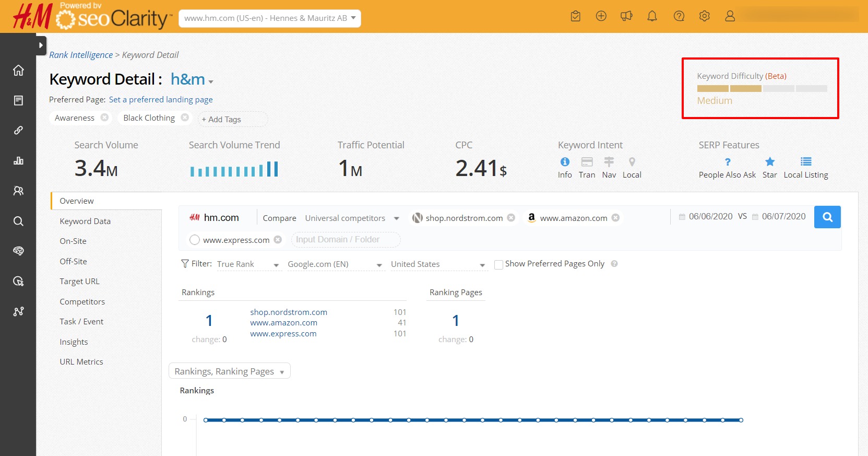Open the magnifier search icon in the sidebar
Screen dimensions: 868x456
tap(18, 221)
